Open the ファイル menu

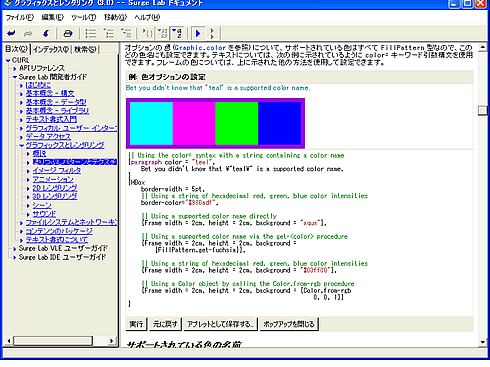click(x=20, y=17)
